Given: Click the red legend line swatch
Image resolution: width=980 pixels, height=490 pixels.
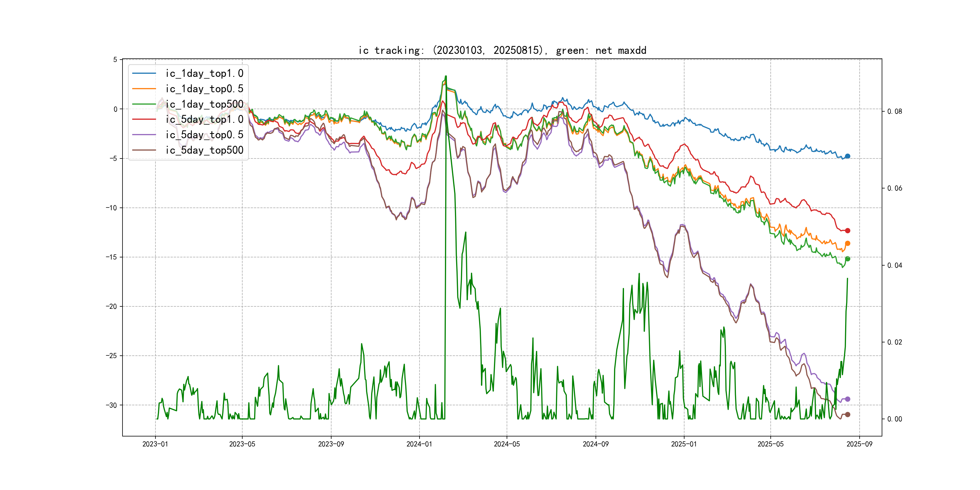Looking at the screenshot, I should pos(144,119).
